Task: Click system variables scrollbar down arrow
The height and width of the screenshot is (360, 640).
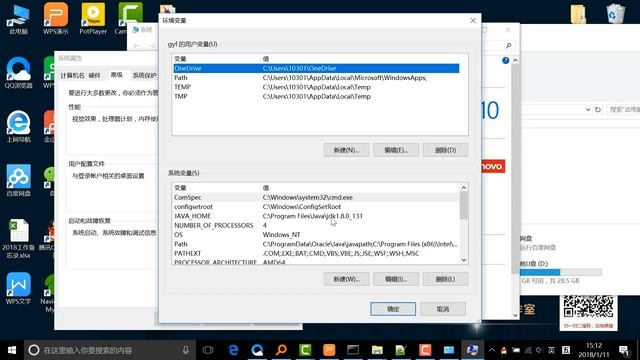Action: click(464, 260)
